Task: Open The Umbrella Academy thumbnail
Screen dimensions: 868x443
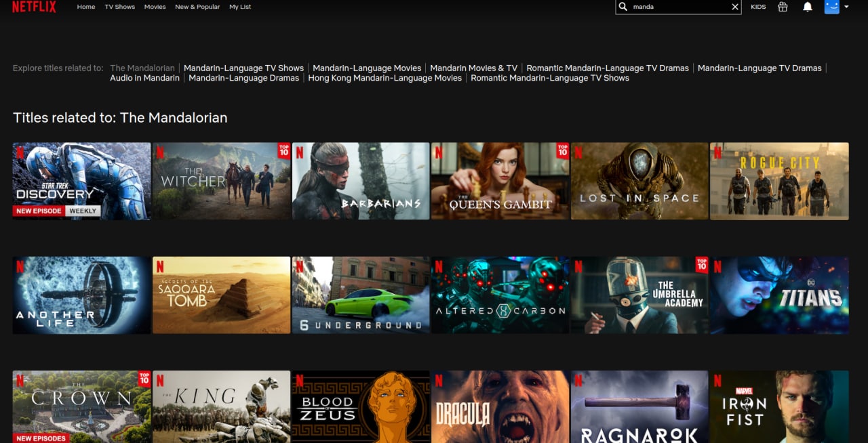Action: (x=640, y=295)
